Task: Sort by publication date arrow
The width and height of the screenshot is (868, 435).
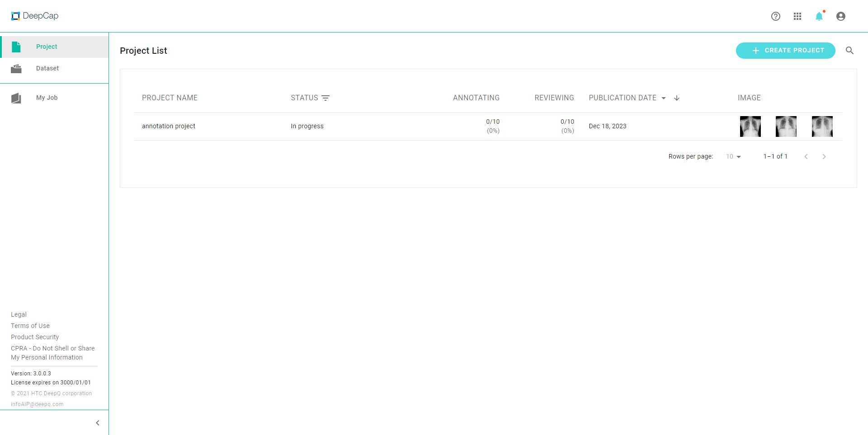Action: [x=677, y=98]
